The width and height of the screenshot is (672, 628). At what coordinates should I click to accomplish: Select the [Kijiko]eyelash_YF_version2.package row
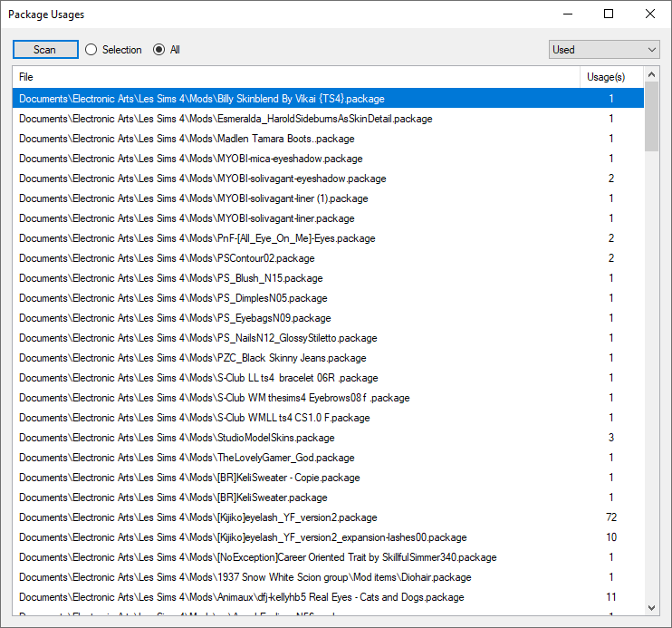point(328,517)
